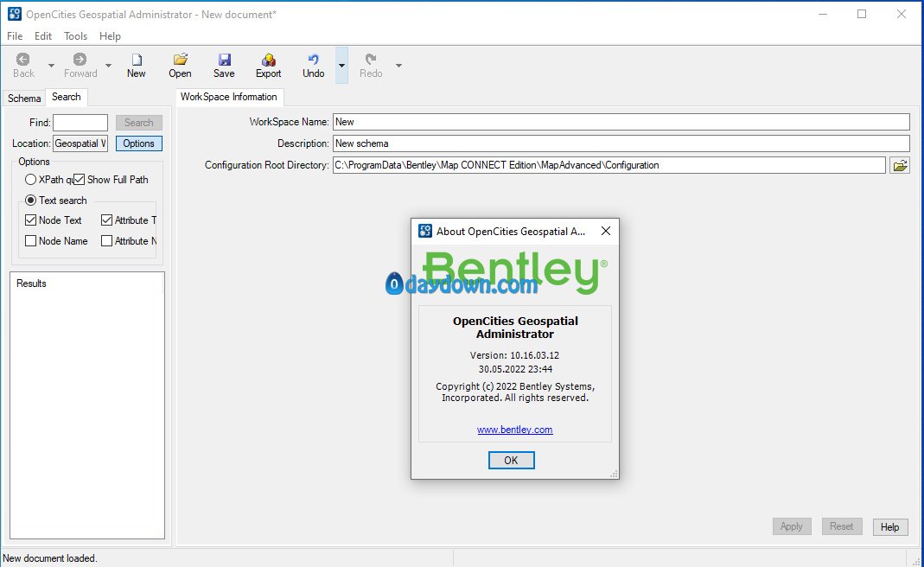Click the Export toolbar icon
924x567 pixels.
(x=269, y=60)
